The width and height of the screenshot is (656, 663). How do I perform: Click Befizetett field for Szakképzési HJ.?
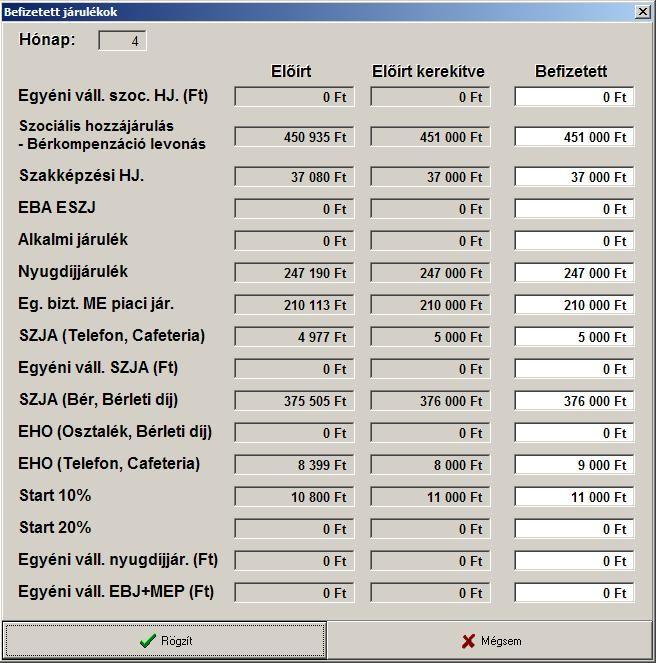pos(574,177)
